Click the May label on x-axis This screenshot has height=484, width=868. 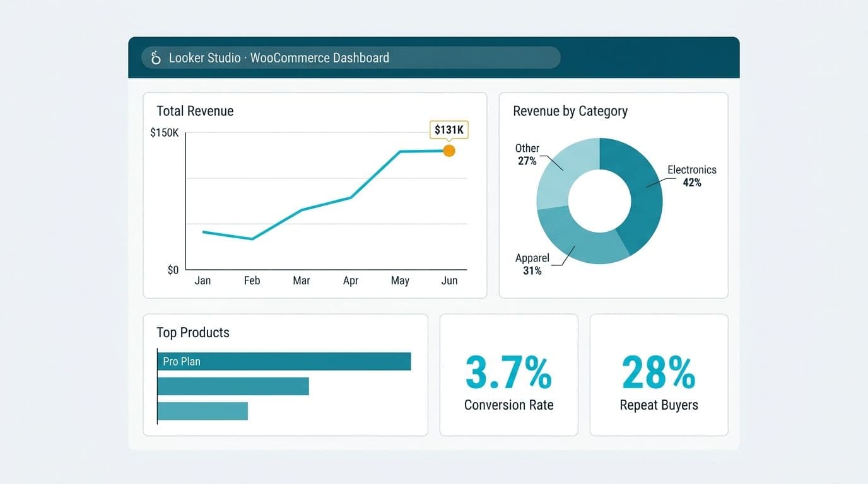(400, 281)
